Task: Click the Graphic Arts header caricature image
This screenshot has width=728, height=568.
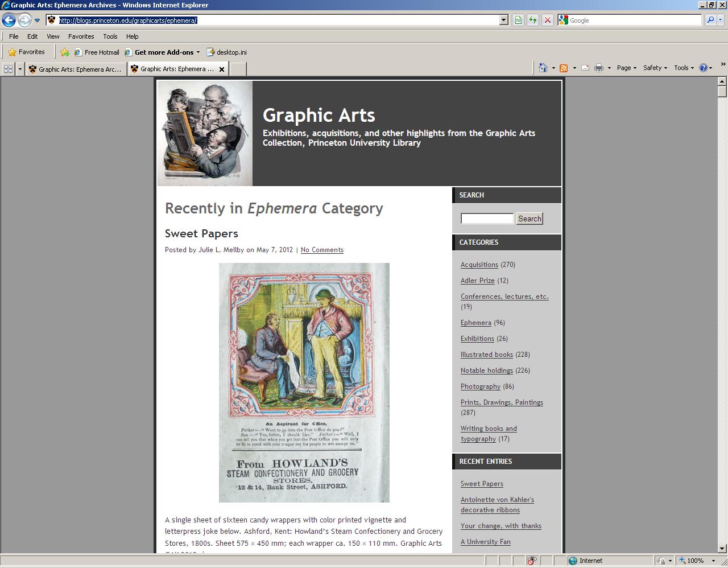Action: point(205,133)
